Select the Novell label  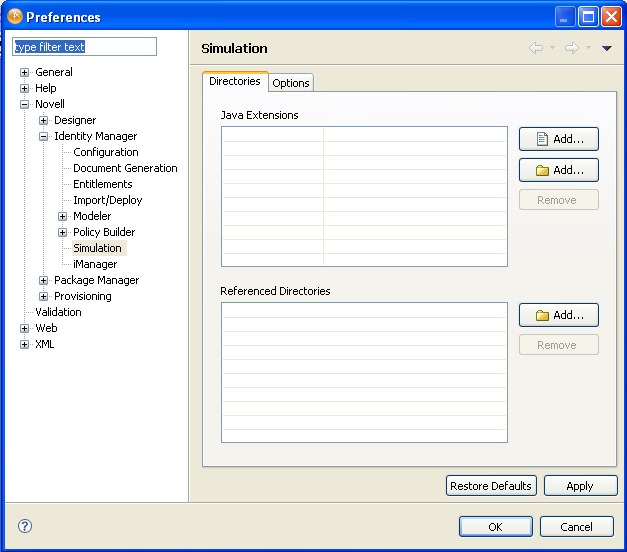(50, 104)
